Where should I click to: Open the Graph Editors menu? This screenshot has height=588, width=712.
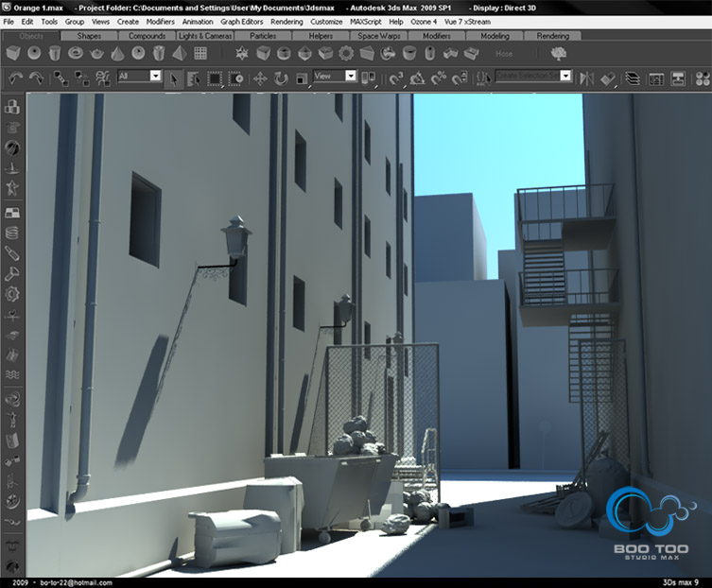pyautogui.click(x=241, y=22)
